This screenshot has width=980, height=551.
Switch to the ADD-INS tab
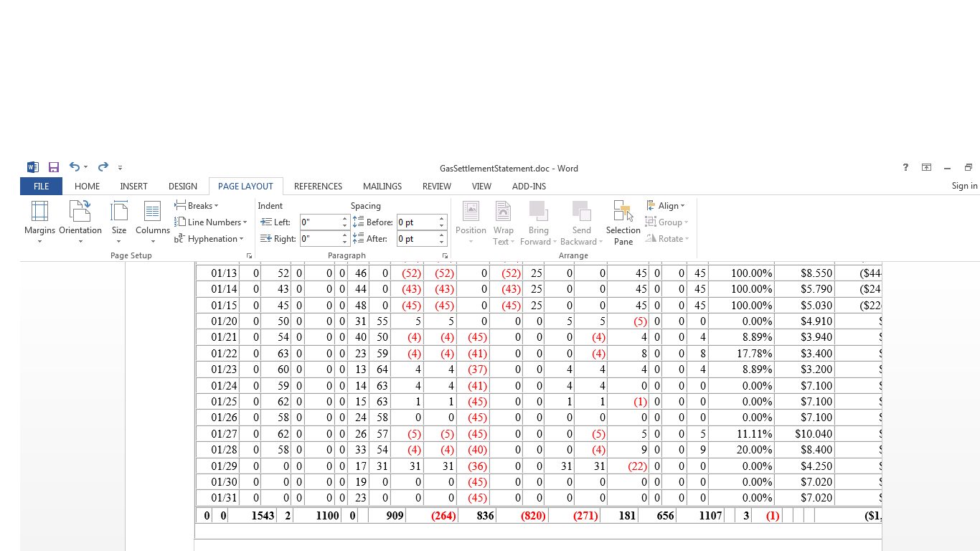click(529, 187)
